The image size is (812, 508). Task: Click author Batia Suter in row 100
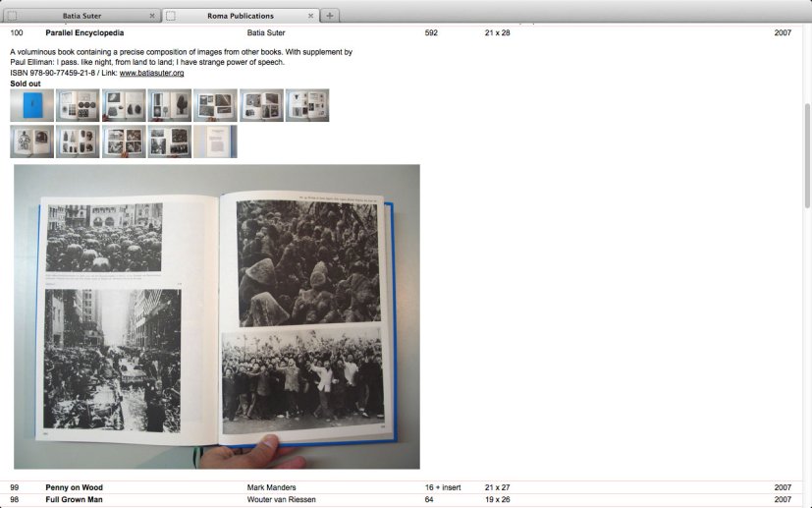(266, 32)
